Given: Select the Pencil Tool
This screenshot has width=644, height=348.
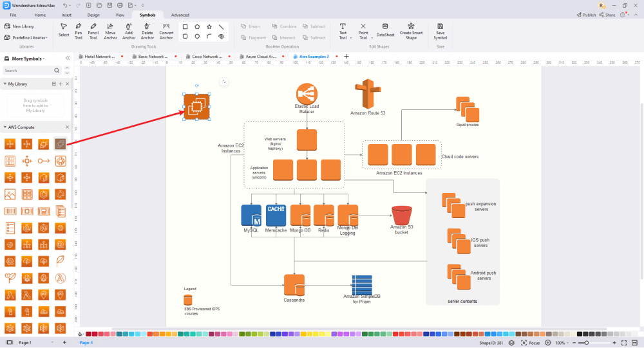Looking at the screenshot, I should pos(93,31).
